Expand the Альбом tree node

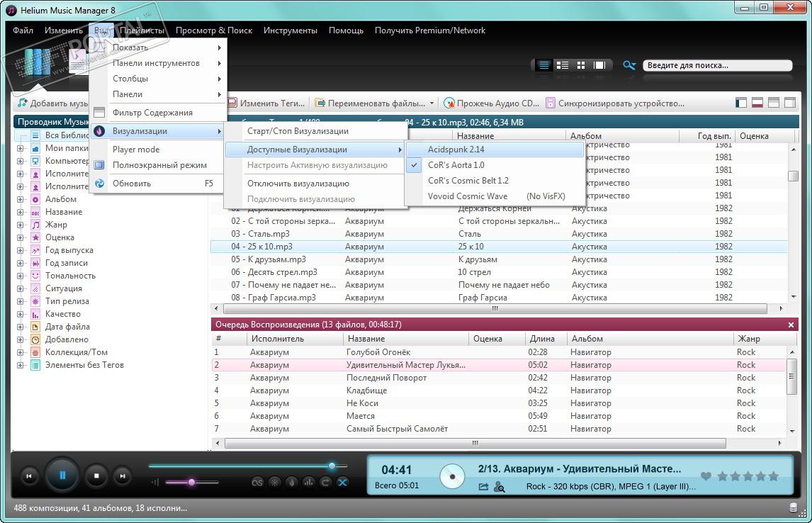[21, 199]
